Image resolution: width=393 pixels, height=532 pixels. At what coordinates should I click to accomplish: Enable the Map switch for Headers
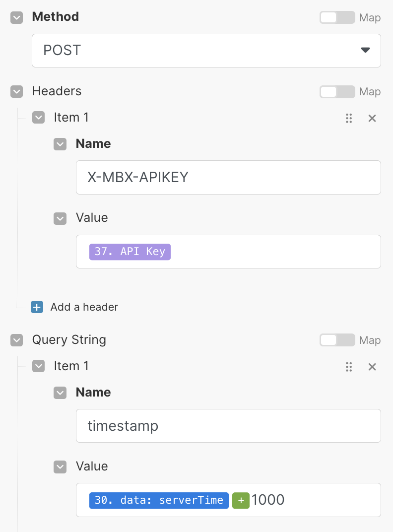click(x=337, y=92)
